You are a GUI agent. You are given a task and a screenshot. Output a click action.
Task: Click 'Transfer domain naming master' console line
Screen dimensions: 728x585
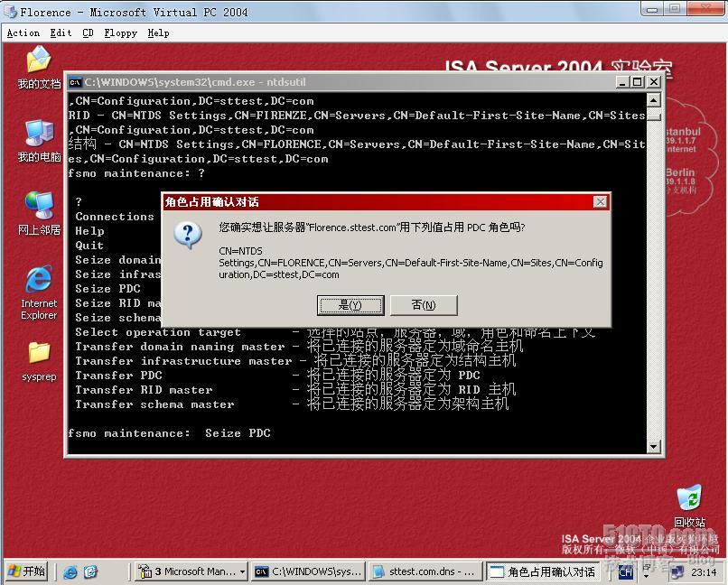click(299, 347)
